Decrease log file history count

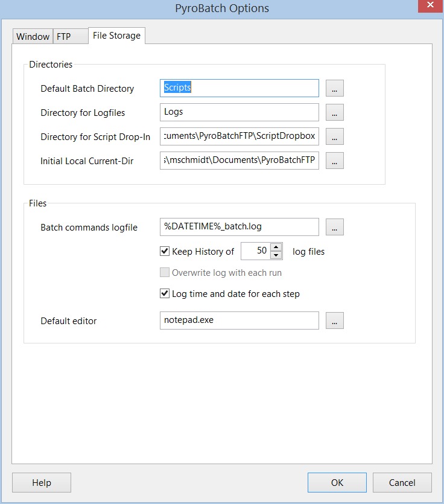pos(276,255)
